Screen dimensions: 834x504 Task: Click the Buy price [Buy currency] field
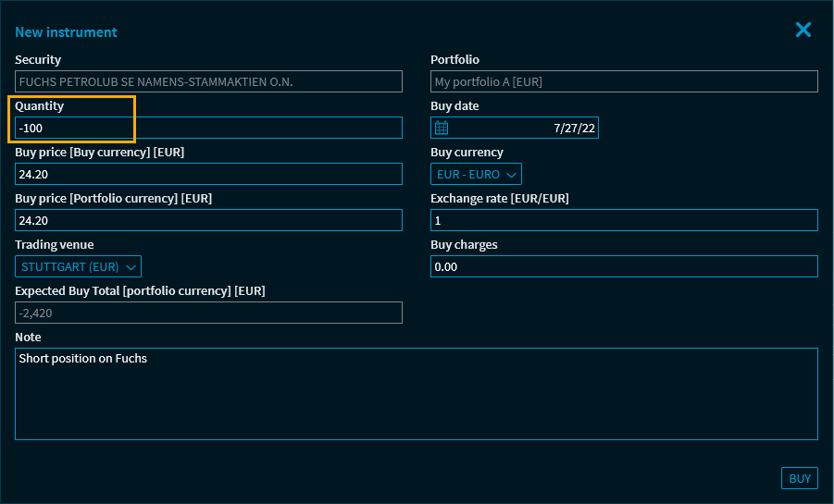[208, 174]
